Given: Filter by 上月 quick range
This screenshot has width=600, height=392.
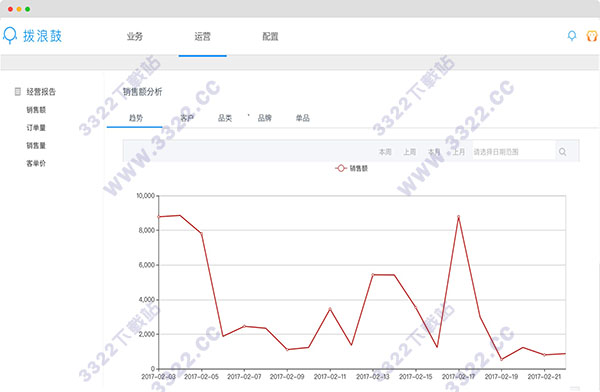Looking at the screenshot, I should tap(458, 152).
